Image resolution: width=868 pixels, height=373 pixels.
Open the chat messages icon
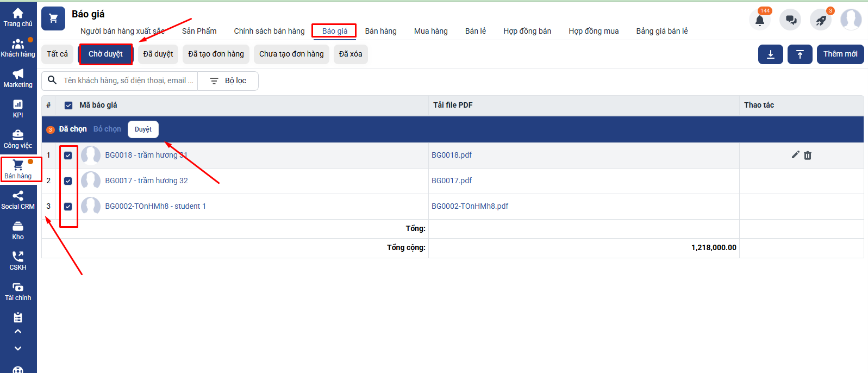tap(790, 20)
